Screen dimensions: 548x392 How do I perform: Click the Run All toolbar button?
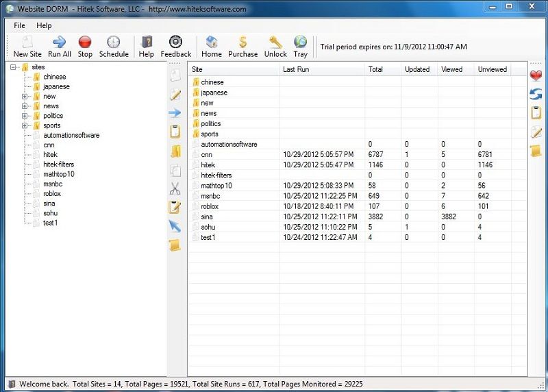(x=60, y=47)
